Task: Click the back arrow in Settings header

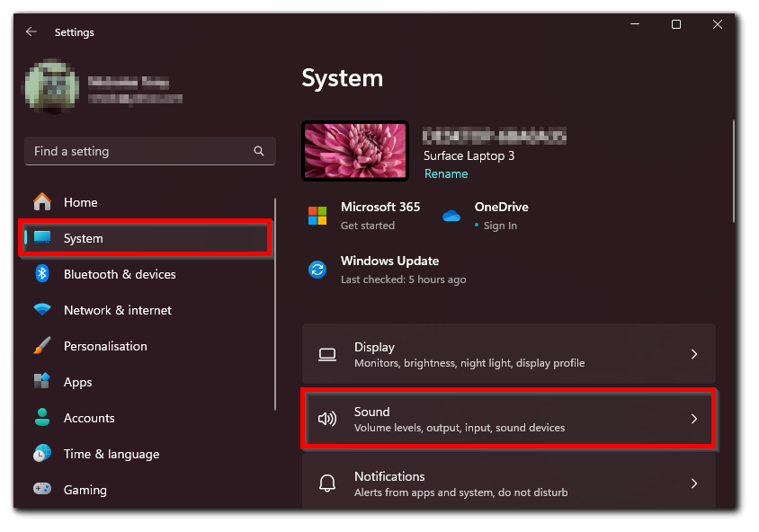Action: pyautogui.click(x=31, y=31)
